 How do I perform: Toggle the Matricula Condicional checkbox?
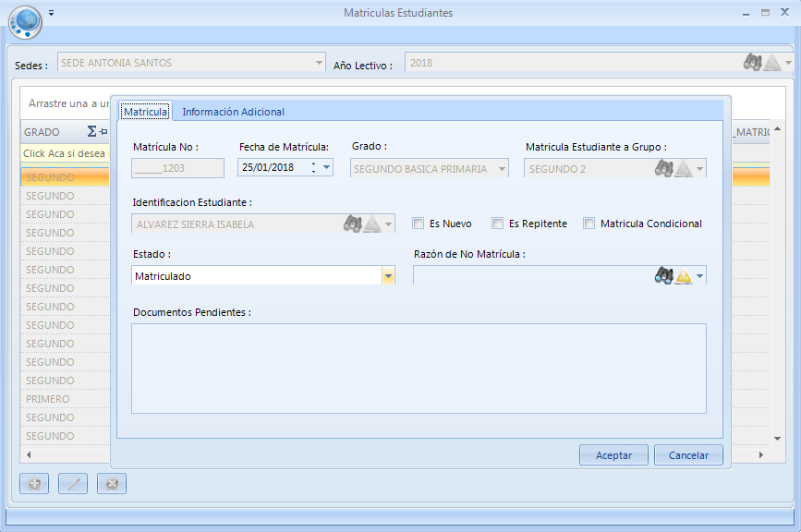coord(589,224)
